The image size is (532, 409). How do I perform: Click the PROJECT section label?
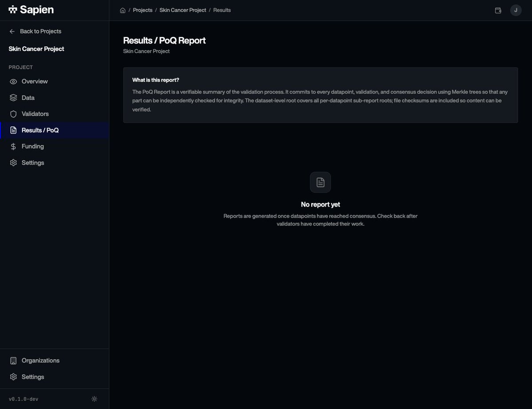click(x=21, y=67)
